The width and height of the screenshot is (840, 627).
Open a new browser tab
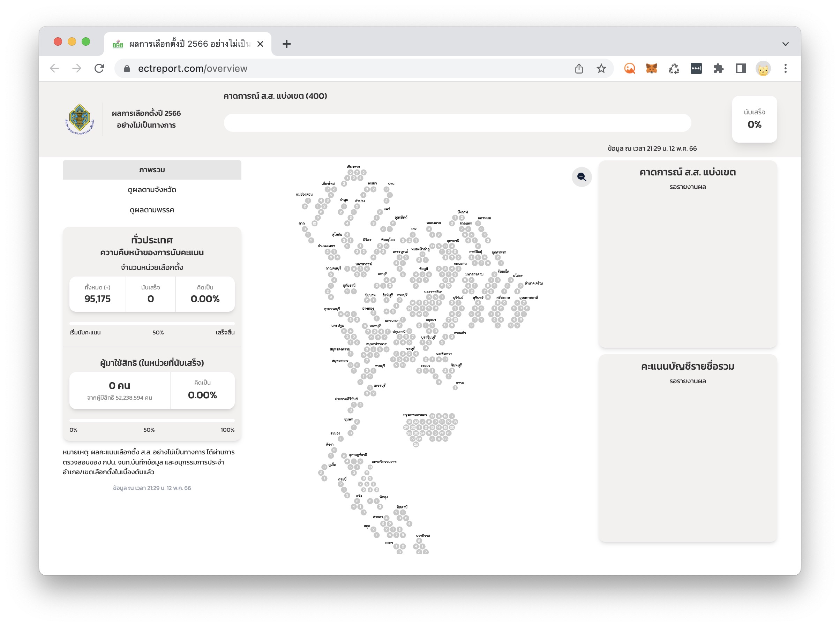287,44
